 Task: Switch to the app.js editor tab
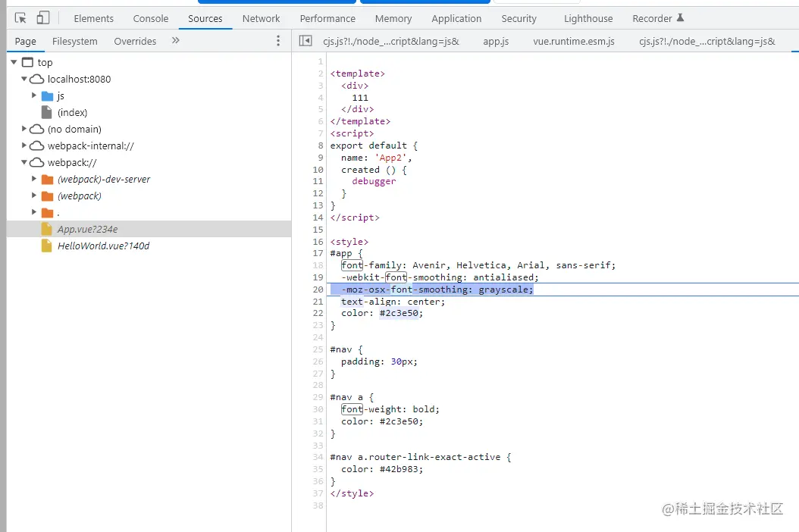click(496, 41)
